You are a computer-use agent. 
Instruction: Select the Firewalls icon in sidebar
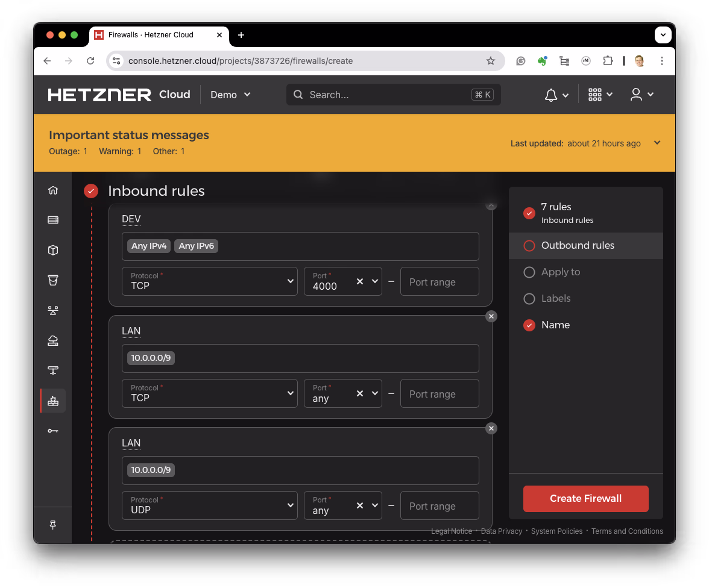coord(53,401)
